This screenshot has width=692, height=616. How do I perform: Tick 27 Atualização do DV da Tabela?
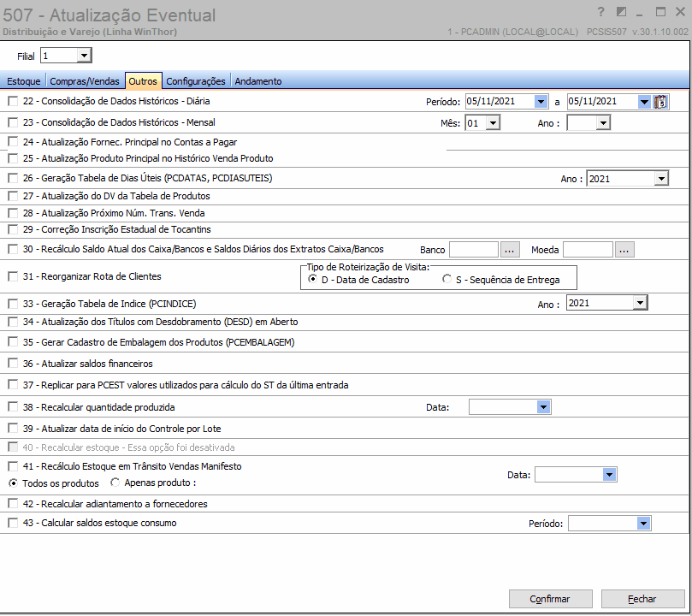(x=13, y=196)
